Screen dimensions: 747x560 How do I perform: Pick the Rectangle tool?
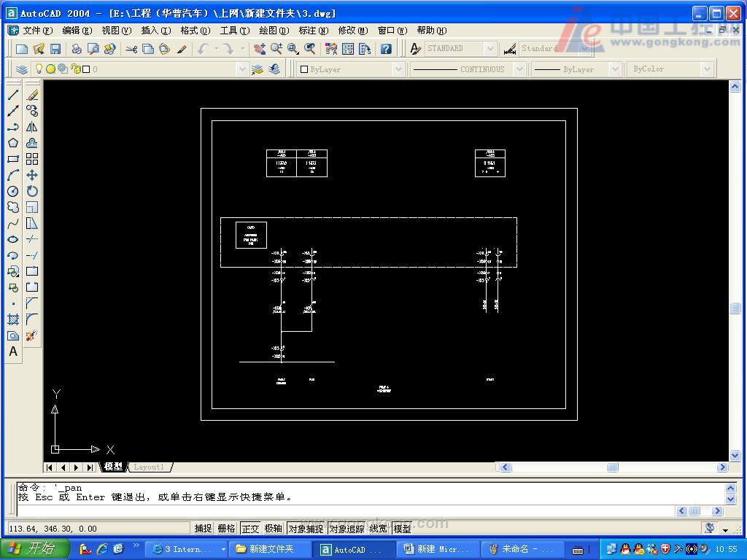13,159
